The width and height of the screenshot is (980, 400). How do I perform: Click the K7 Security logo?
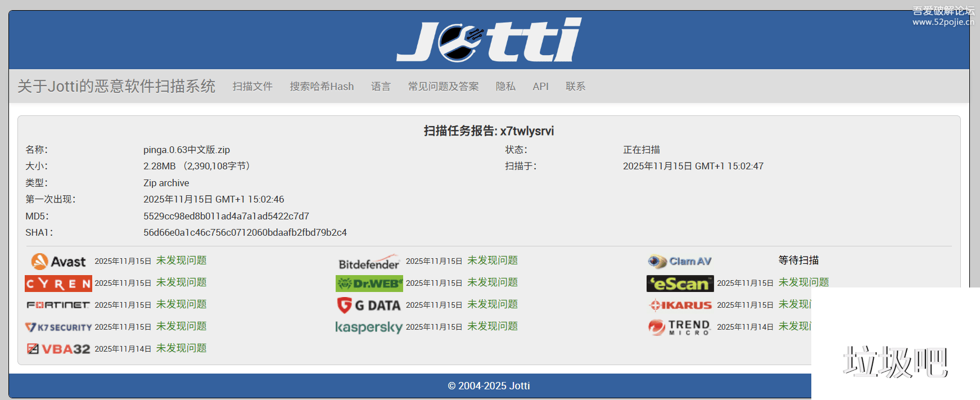pos(58,327)
